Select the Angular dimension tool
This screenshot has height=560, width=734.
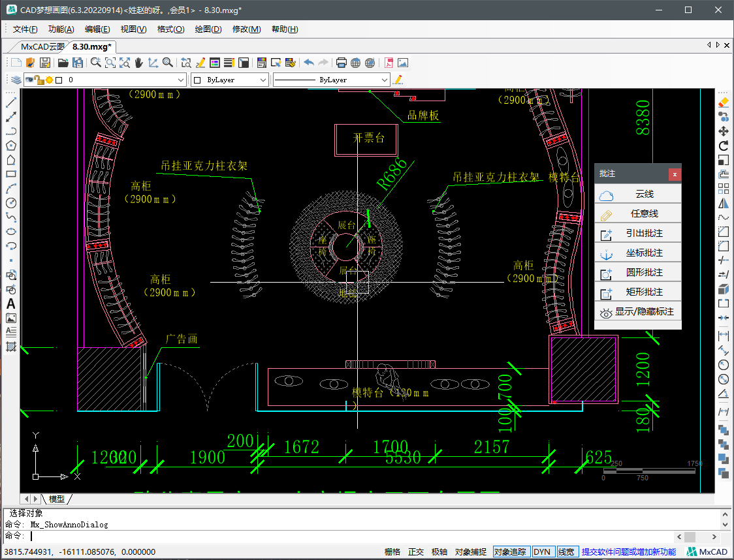click(x=724, y=394)
